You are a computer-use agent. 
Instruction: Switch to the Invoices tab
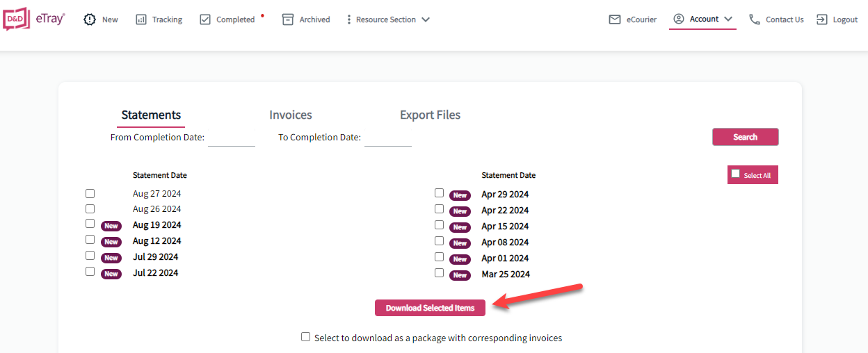click(291, 115)
